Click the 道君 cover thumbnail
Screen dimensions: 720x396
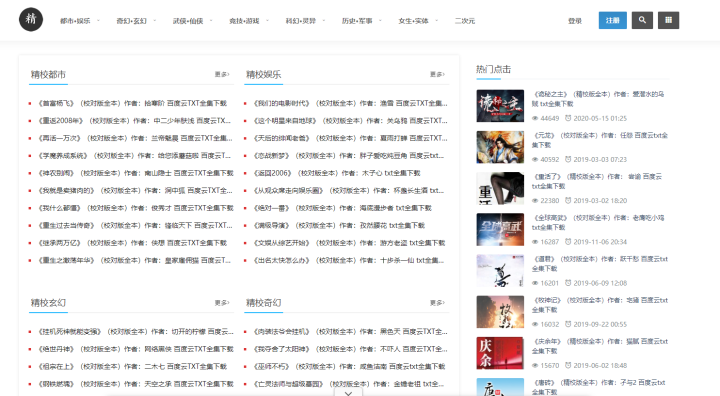click(500, 271)
